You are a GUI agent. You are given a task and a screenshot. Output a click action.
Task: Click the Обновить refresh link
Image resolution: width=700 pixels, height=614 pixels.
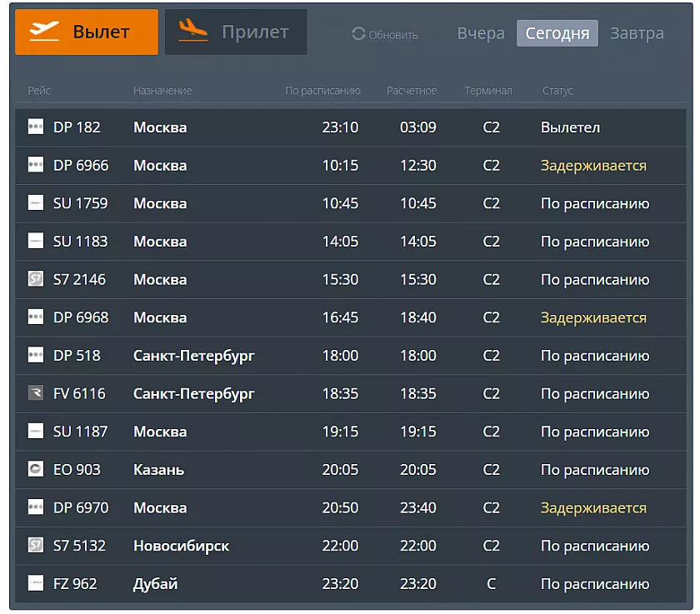[392, 35]
